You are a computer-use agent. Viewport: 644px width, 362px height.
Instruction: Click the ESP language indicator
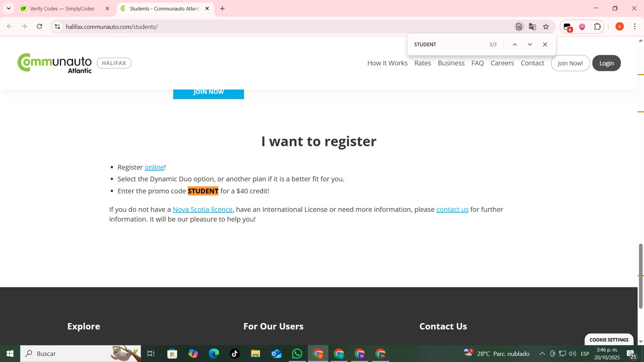point(585,354)
